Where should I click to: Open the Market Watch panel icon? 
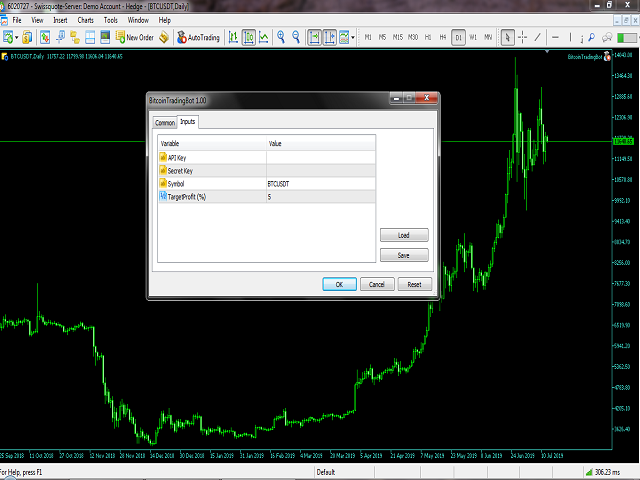(45, 37)
